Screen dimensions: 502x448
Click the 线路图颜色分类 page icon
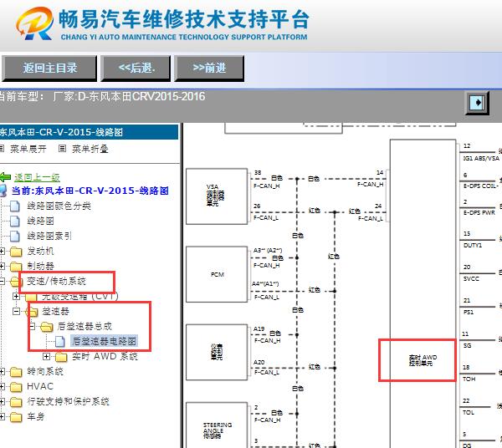(x=15, y=206)
